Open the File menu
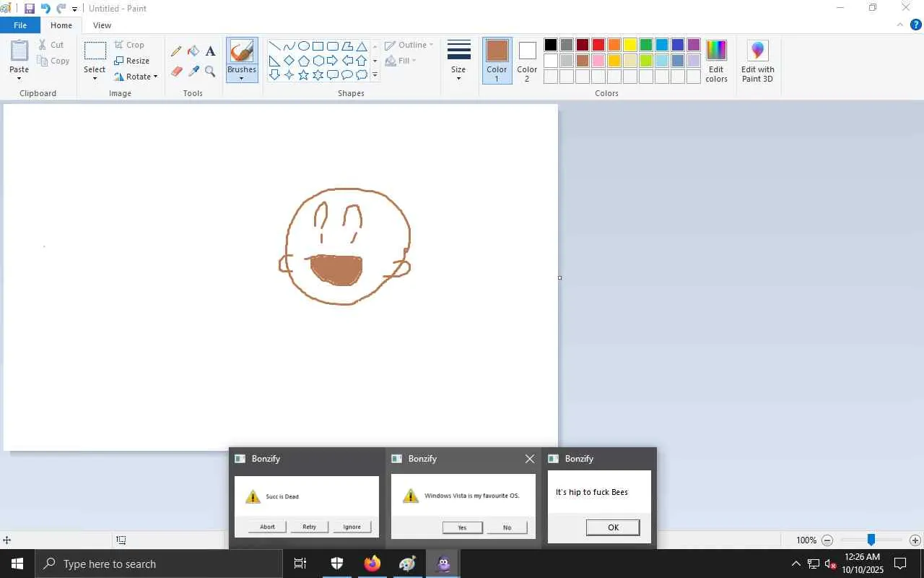The width and height of the screenshot is (924, 578). pos(20,25)
